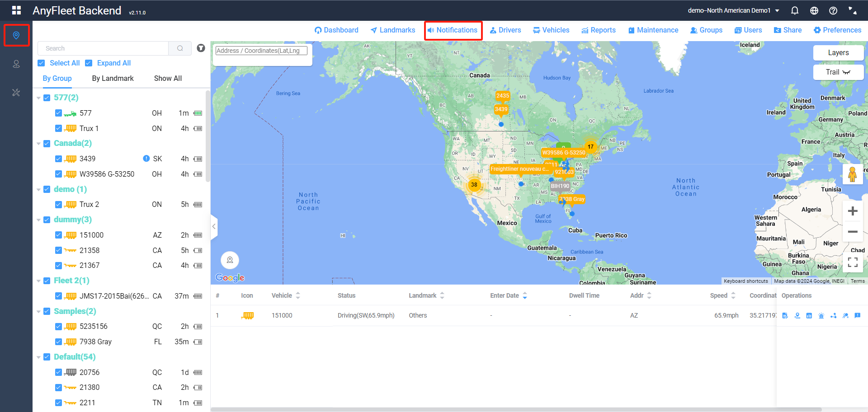The width and height of the screenshot is (868, 412).
Task: Uncheck the 7938 Gray vehicle checkbox
Action: [x=58, y=342]
